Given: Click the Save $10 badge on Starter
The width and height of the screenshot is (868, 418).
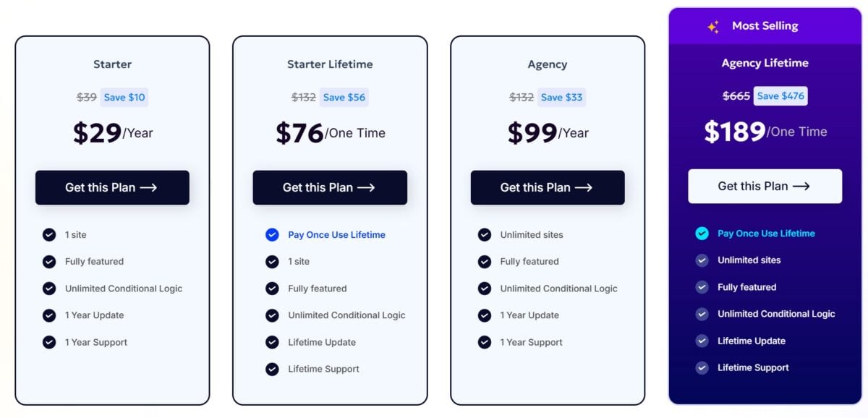Looking at the screenshot, I should 124,97.
